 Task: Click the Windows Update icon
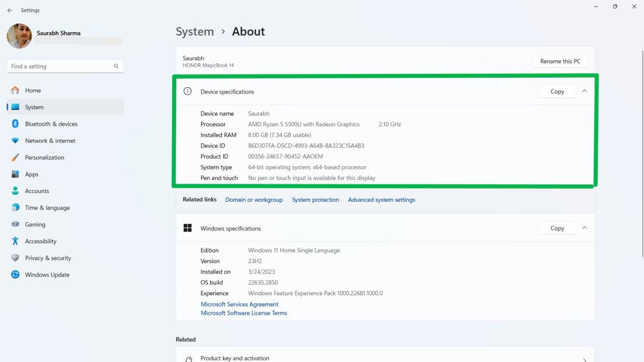[x=15, y=275]
